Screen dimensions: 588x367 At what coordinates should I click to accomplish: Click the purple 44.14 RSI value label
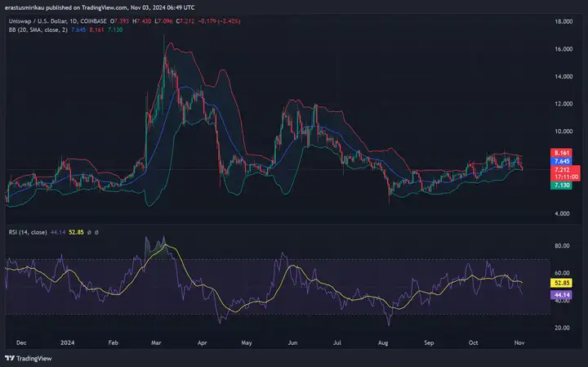pos(561,295)
